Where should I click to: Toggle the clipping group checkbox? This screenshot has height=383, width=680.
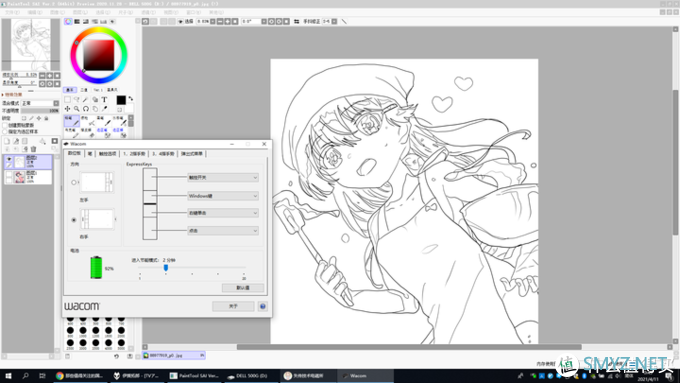(x=5, y=125)
